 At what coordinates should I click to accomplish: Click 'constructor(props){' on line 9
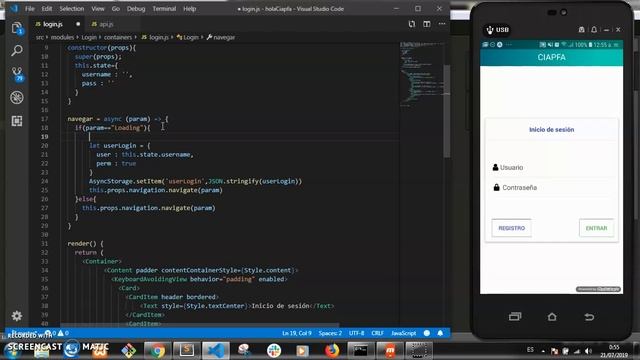[102, 48]
